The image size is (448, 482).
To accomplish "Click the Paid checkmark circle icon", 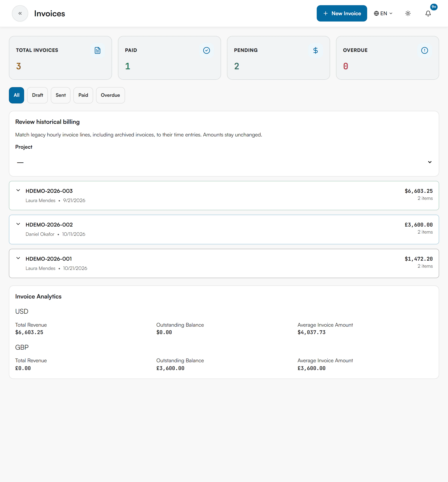I will click(x=206, y=50).
